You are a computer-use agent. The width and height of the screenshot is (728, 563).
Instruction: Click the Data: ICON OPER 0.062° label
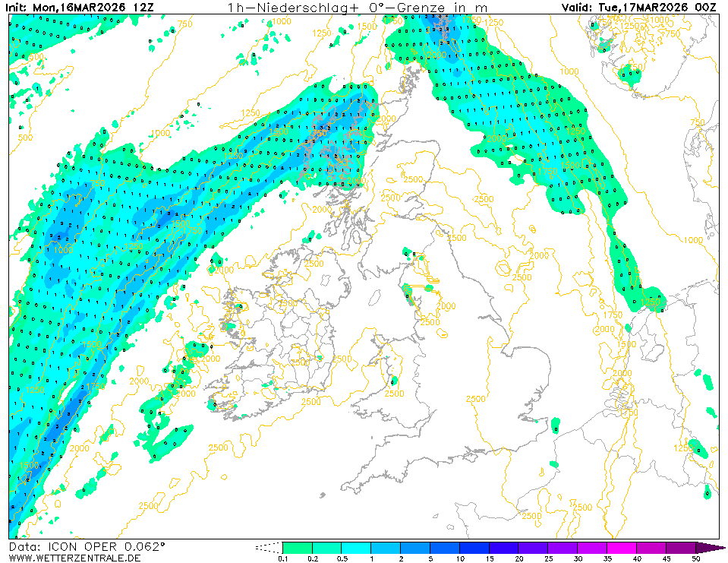click(87, 546)
